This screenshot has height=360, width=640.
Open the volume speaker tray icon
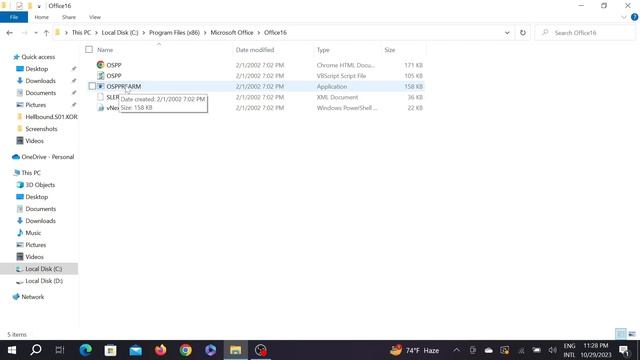tap(553, 350)
